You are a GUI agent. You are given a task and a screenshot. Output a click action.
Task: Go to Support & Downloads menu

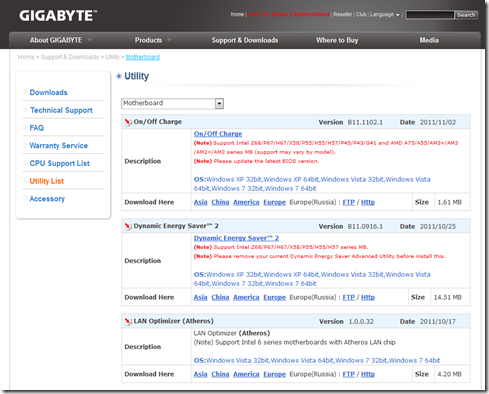click(245, 40)
